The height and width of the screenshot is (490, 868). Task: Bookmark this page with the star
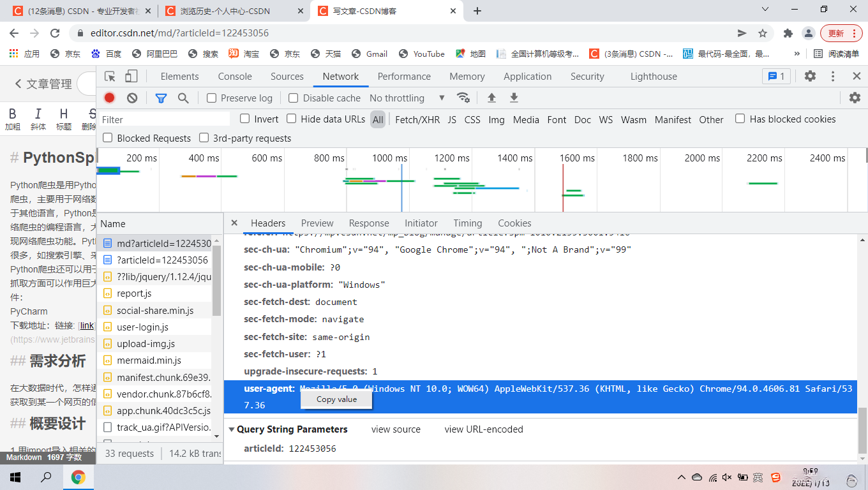tap(763, 33)
